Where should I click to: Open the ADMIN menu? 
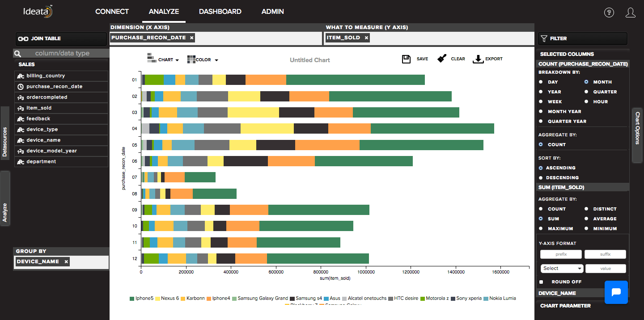272,12
